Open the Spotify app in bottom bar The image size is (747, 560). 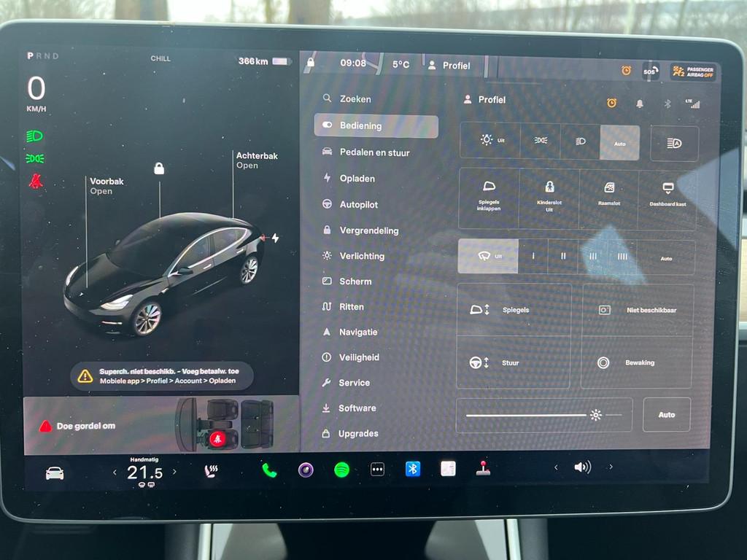point(341,470)
